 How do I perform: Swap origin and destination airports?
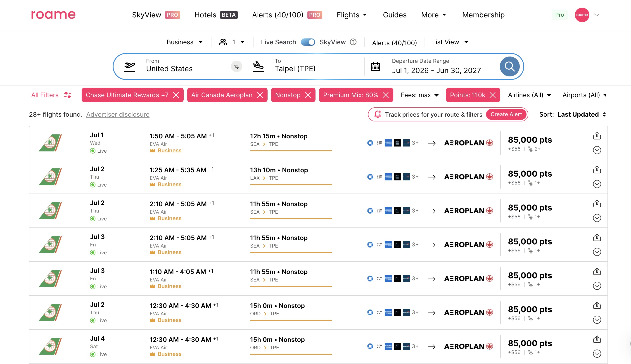pos(236,66)
